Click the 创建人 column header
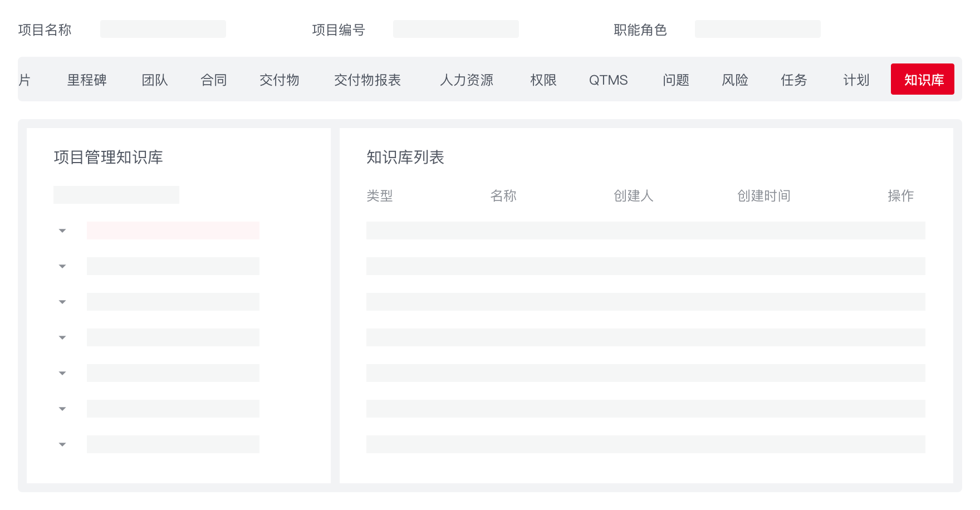Image resolution: width=980 pixels, height=510 pixels. tap(634, 195)
